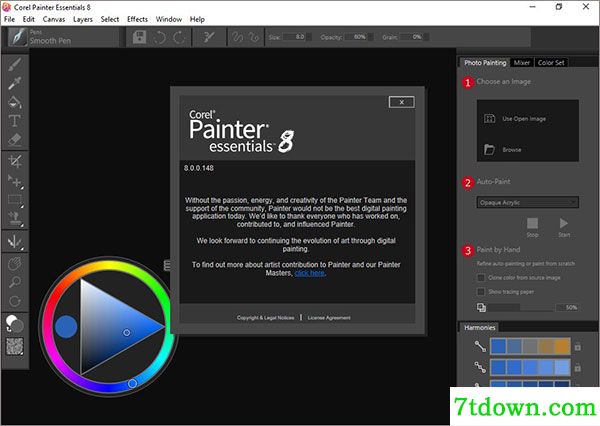The width and height of the screenshot is (600, 426).
Task: Pick the Magnifier zoom tool
Action: [15, 282]
